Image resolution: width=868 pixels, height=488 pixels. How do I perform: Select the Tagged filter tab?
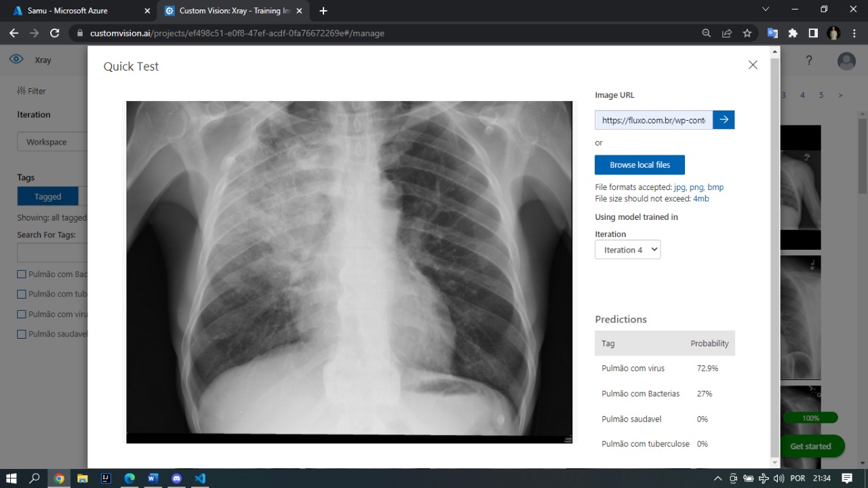coord(47,197)
